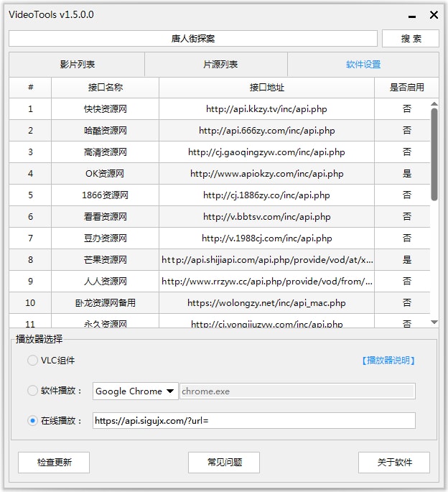
Task: Select the 芒果资源网 row name
Action: point(105,260)
